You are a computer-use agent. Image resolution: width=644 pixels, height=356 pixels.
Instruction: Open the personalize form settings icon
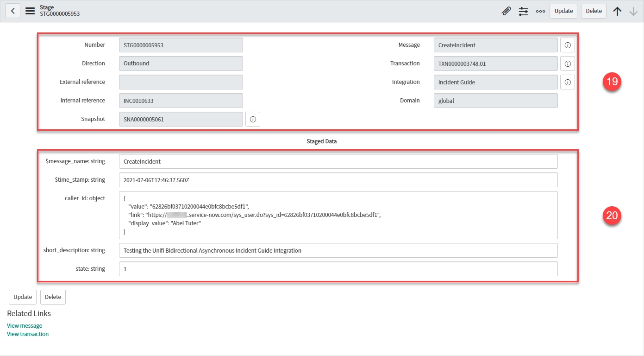[523, 11]
